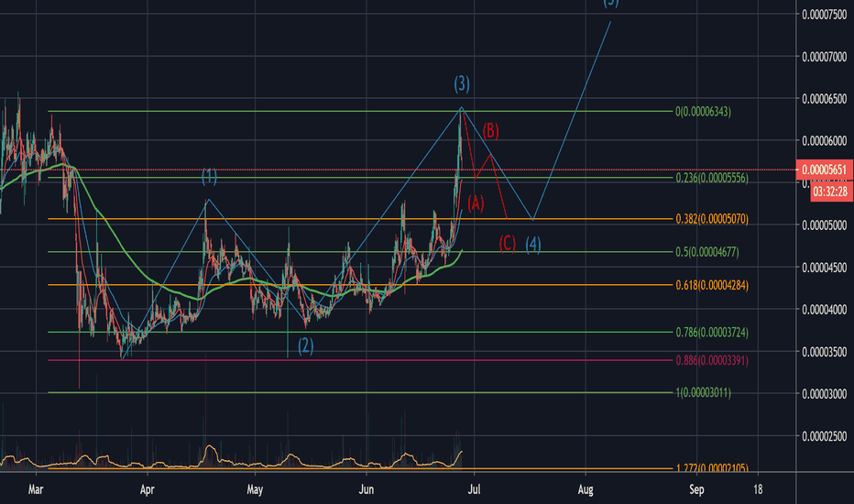Click the 0.00007500 price scale value

(825, 15)
